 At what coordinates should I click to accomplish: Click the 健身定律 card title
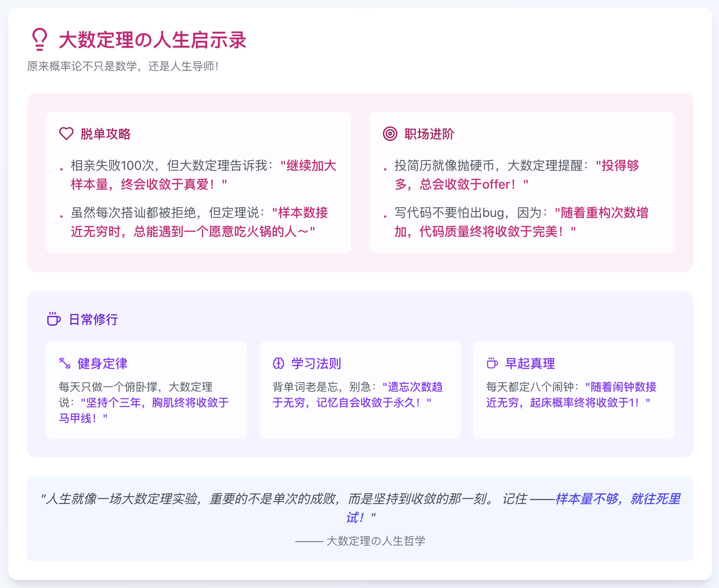(103, 364)
